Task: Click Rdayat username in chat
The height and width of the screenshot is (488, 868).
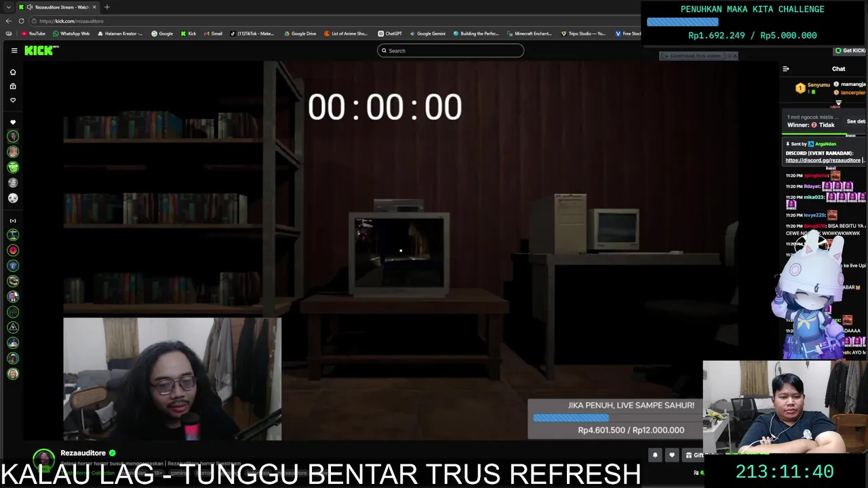Action: click(x=812, y=186)
